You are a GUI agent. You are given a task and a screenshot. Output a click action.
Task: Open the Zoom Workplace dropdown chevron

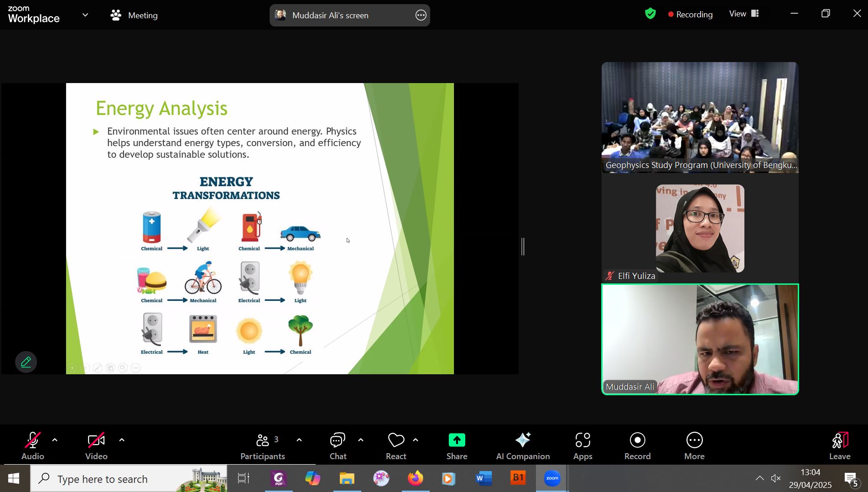click(85, 15)
